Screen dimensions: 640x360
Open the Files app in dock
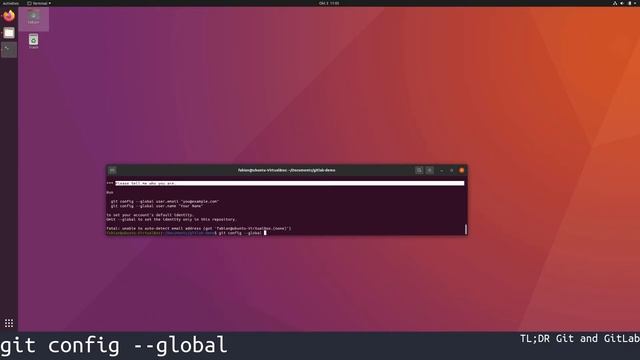click(9, 33)
